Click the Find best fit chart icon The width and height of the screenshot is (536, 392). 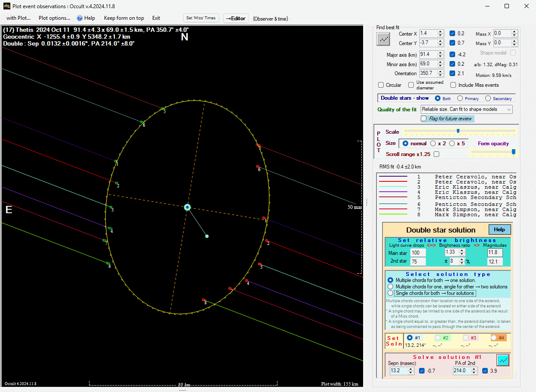383,39
